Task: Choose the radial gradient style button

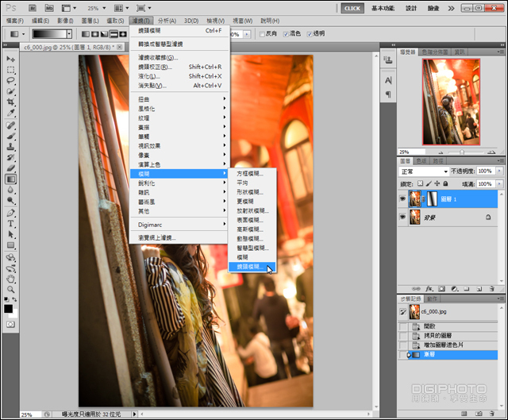Action: tap(95, 33)
